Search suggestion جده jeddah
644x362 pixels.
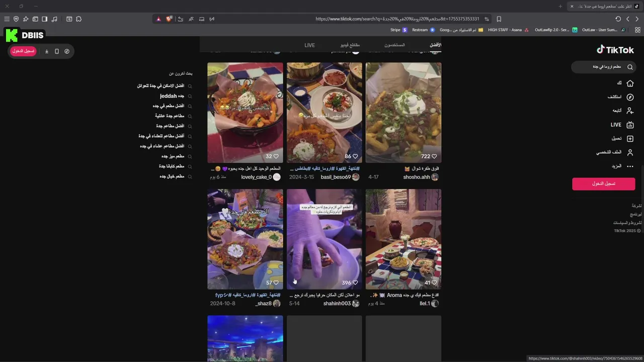(172, 96)
